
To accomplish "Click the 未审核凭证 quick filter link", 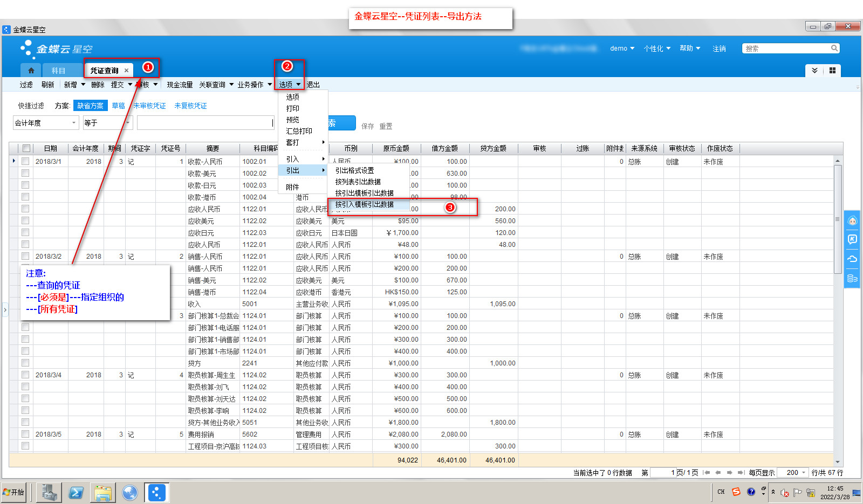I will (149, 106).
